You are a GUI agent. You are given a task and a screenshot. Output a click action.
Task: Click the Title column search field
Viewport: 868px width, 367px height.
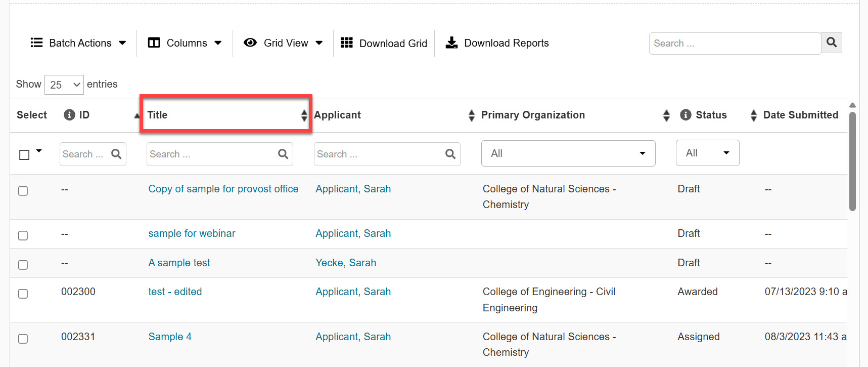[x=212, y=154]
